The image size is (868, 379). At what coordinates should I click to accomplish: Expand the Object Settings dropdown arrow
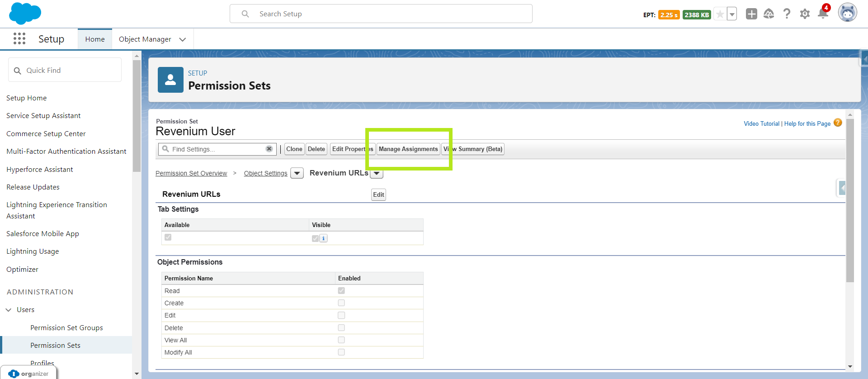[x=297, y=173]
